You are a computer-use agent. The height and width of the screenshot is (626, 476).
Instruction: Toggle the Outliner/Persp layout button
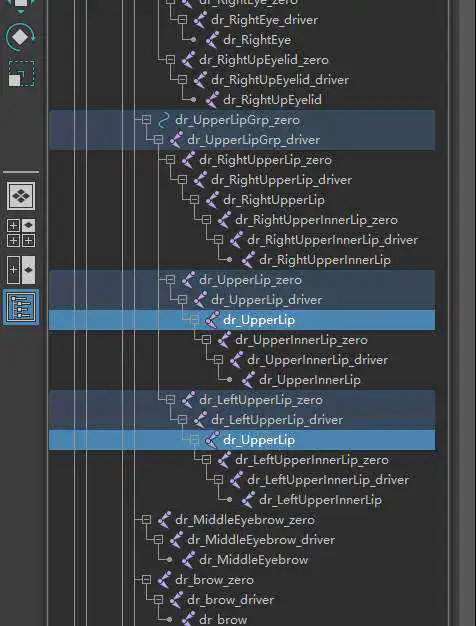click(21, 307)
